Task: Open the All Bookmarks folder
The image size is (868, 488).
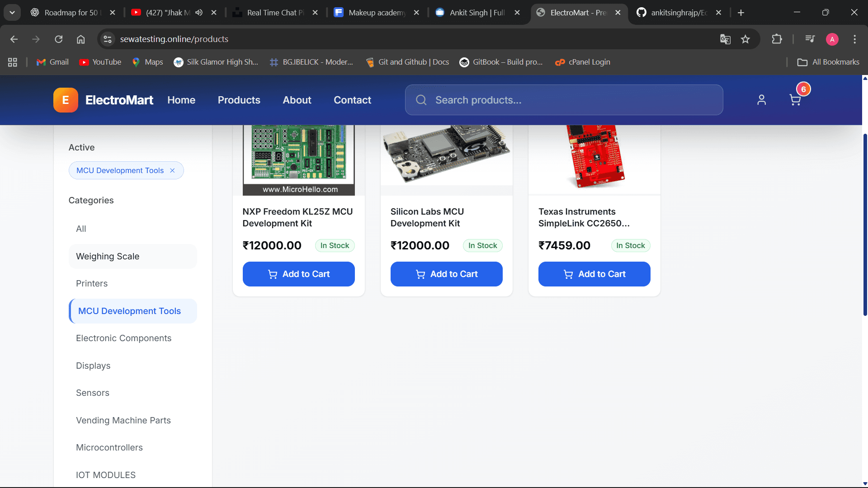Action: [x=828, y=62]
